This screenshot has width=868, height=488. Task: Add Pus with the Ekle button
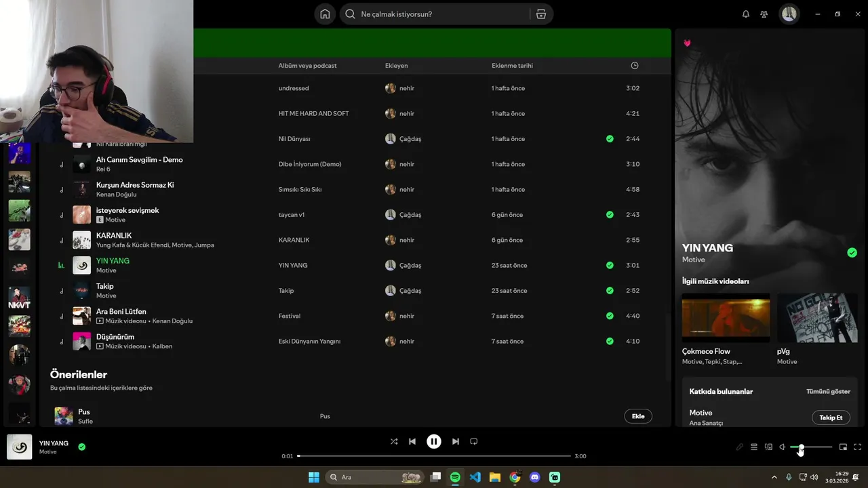(x=638, y=416)
